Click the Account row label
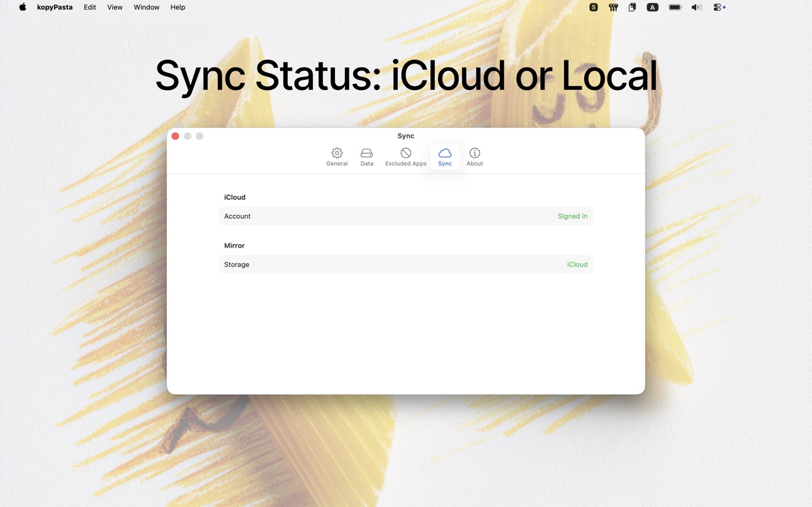This screenshot has height=507, width=812. (237, 216)
